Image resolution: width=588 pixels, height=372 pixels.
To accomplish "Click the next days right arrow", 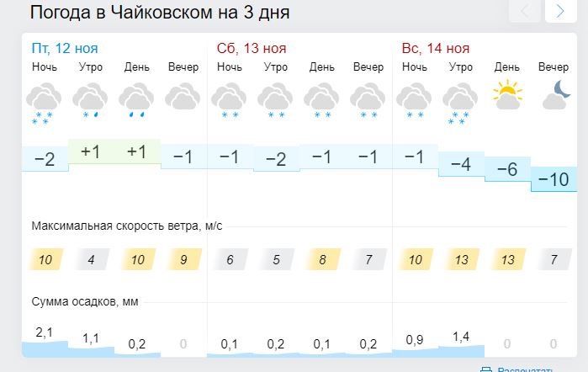I will [x=560, y=11].
